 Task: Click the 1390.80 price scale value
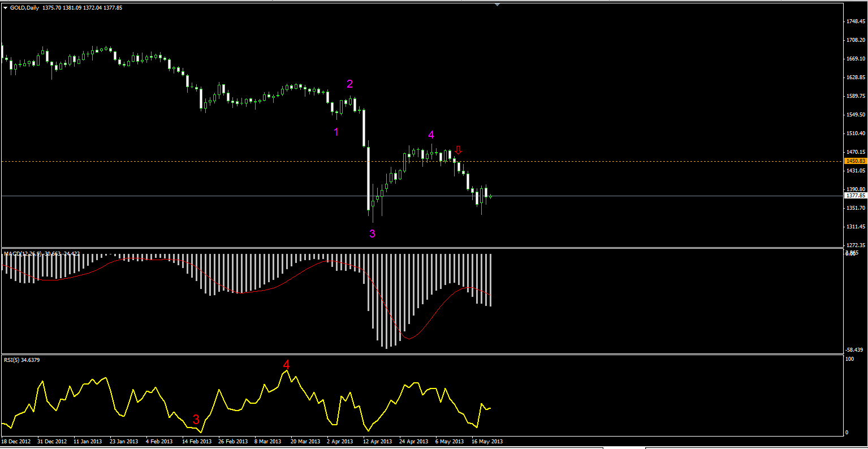tap(856, 189)
